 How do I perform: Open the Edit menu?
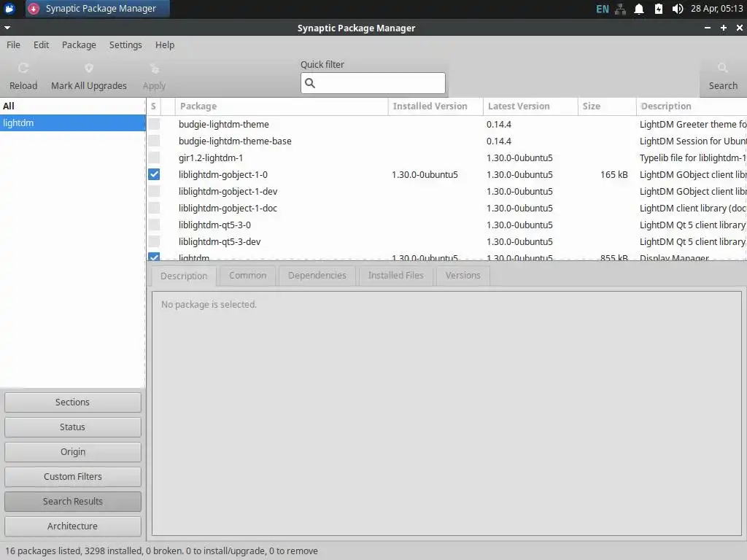[41, 44]
